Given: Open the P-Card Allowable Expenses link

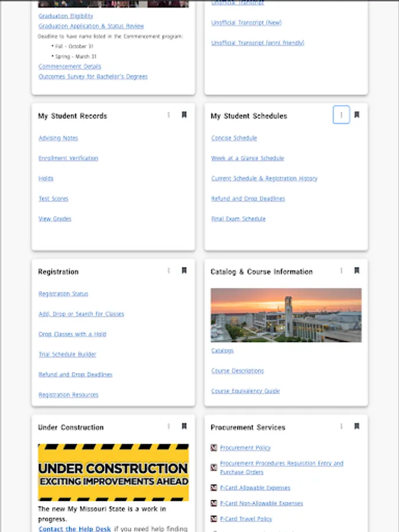Looking at the screenshot, I should [x=255, y=488].
